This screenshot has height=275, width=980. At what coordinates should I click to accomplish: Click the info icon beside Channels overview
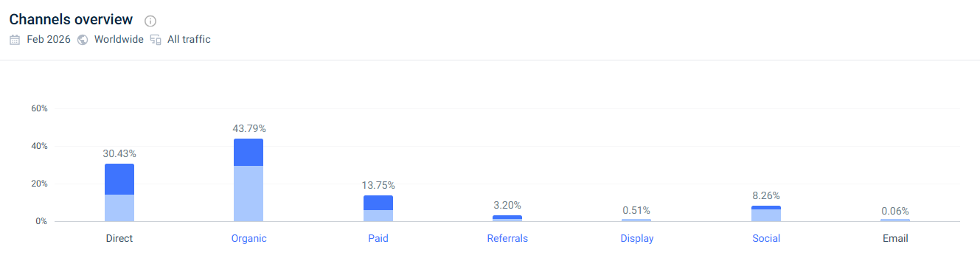150,21
